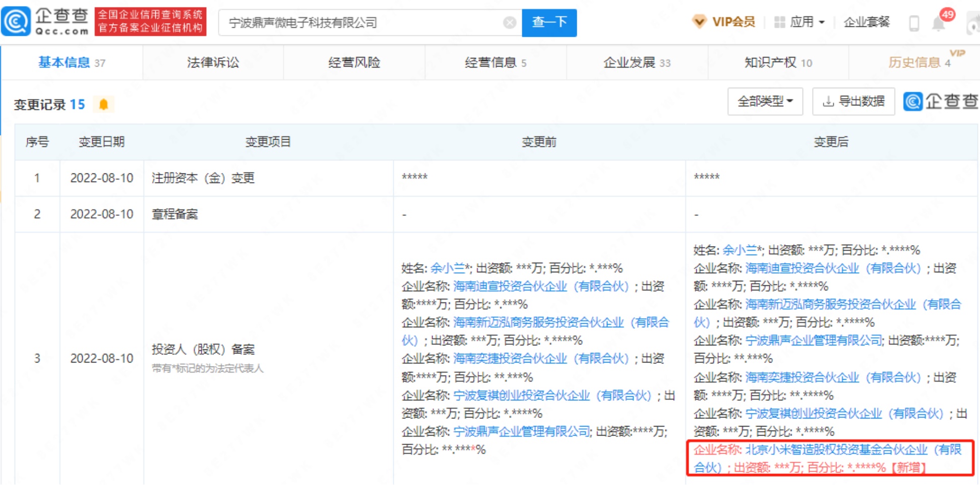Open the 应用 dropdown menu
980x485 pixels.
click(x=807, y=22)
